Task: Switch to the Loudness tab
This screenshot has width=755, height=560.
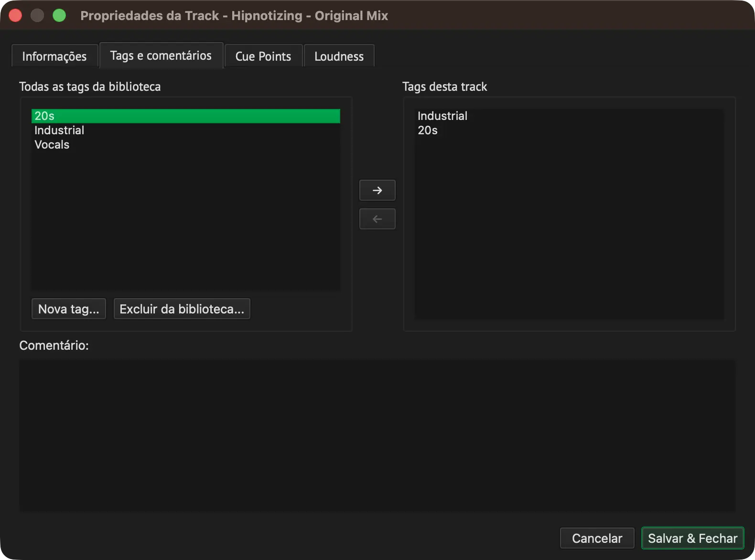Action: pyautogui.click(x=339, y=56)
